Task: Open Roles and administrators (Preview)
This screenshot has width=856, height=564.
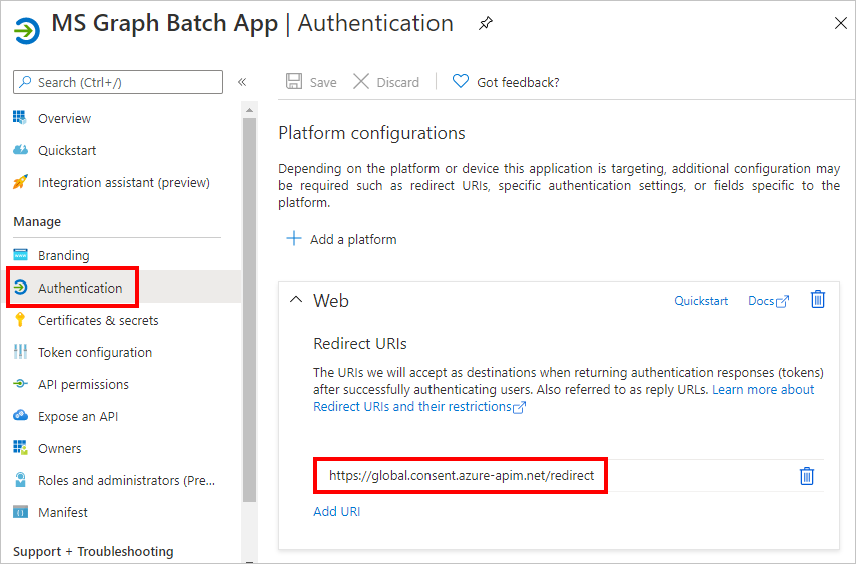Action: [127, 480]
